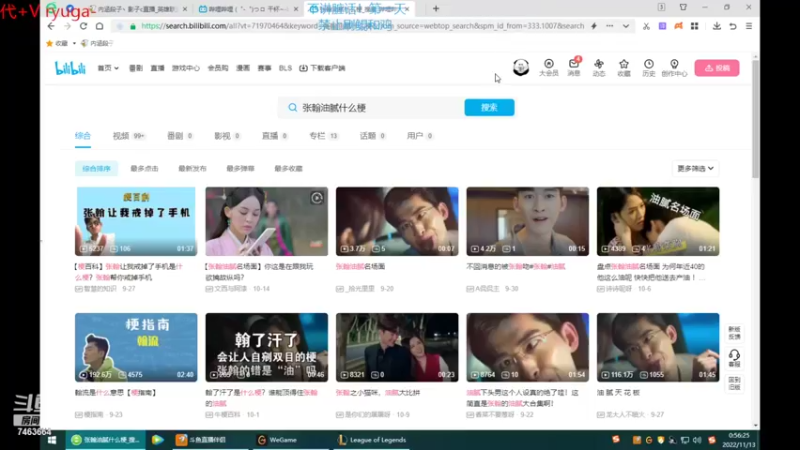Open 历史 history icon

[x=648, y=67]
